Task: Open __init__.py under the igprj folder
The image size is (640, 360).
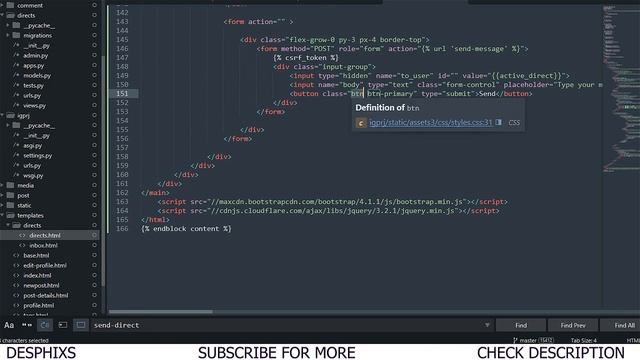Action: (x=36, y=135)
